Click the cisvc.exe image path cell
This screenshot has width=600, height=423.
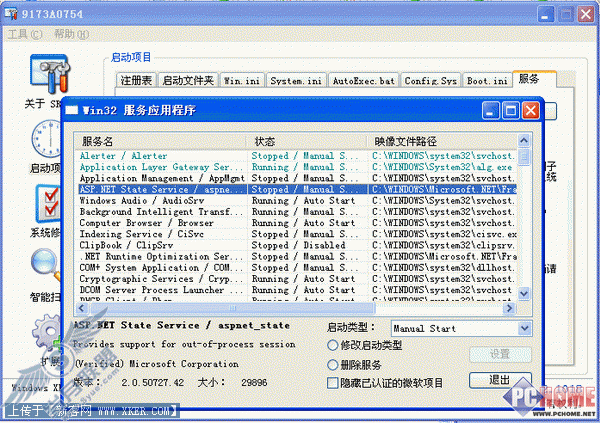[444, 234]
